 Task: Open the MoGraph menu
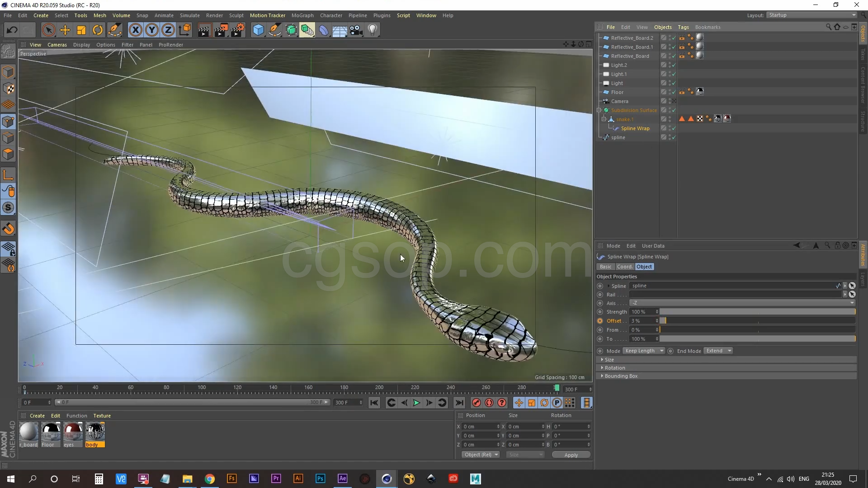click(302, 15)
